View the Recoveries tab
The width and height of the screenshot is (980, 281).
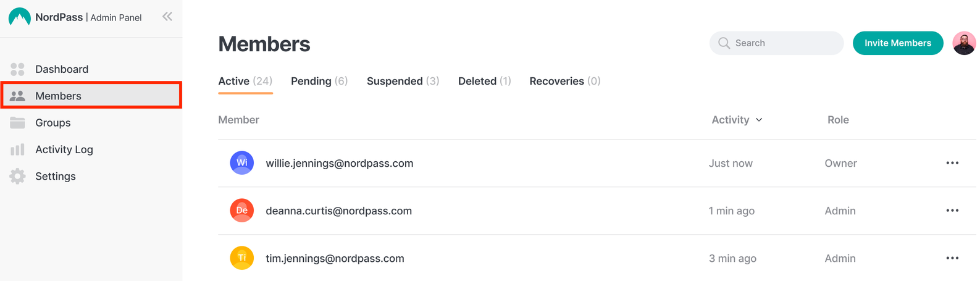(x=565, y=81)
